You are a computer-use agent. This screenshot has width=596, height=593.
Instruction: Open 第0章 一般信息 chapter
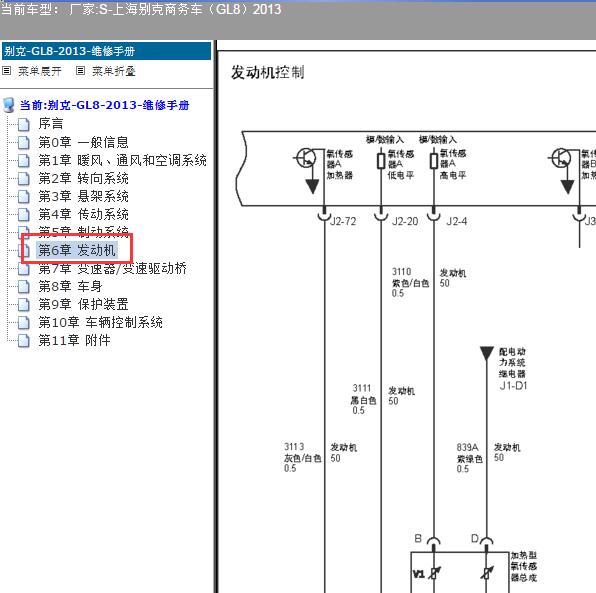point(83,142)
